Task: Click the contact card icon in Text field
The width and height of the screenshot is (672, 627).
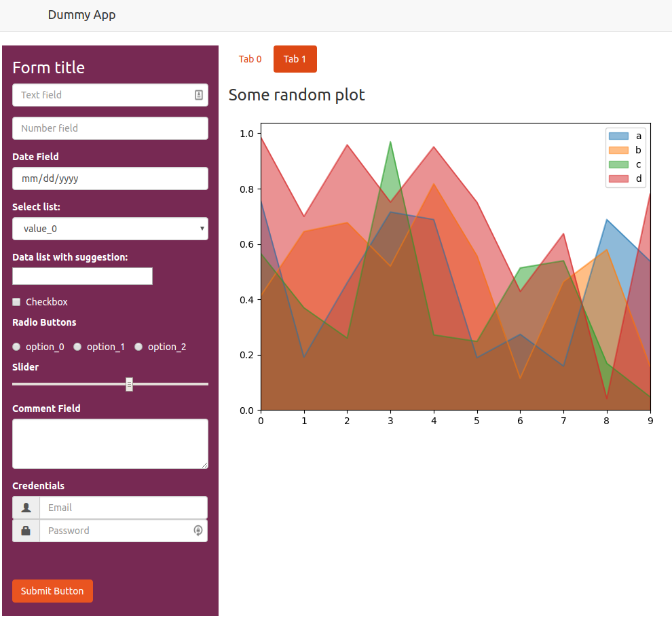Action: pos(199,95)
